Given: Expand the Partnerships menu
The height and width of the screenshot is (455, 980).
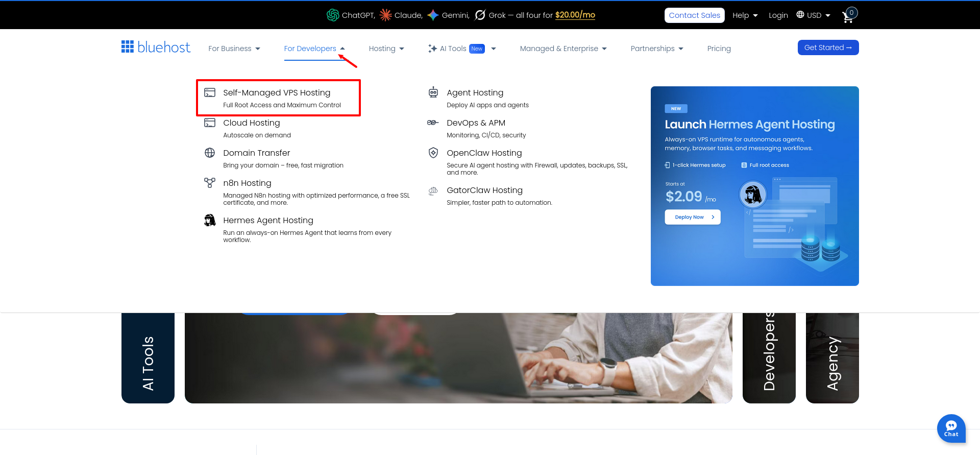Looking at the screenshot, I should 657,49.
